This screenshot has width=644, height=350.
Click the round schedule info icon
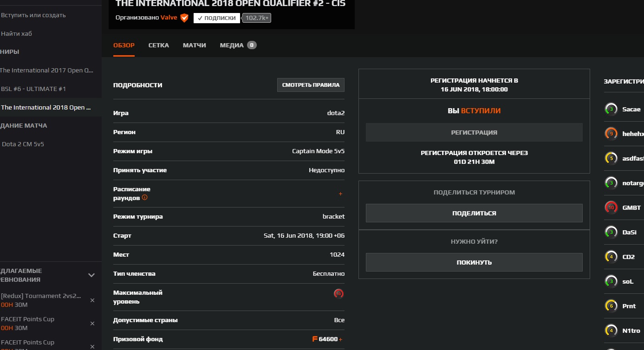click(145, 197)
